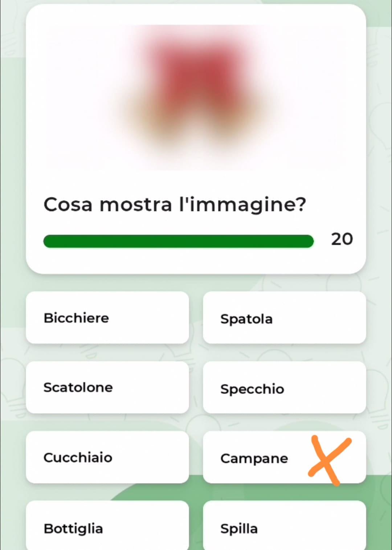Select the Spatola answer option
Screen dimensions: 392x550
[284, 318]
